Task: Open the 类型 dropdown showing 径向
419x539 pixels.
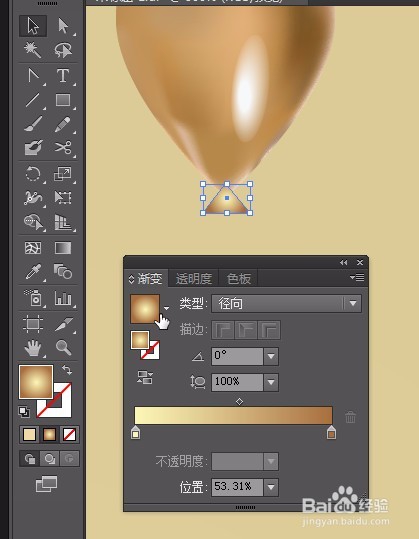Action: [286, 304]
